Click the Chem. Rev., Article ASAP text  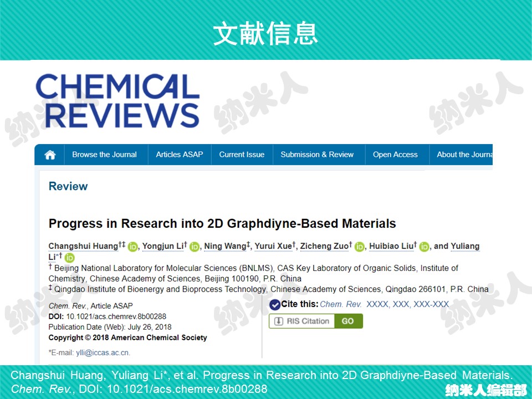tap(90, 306)
